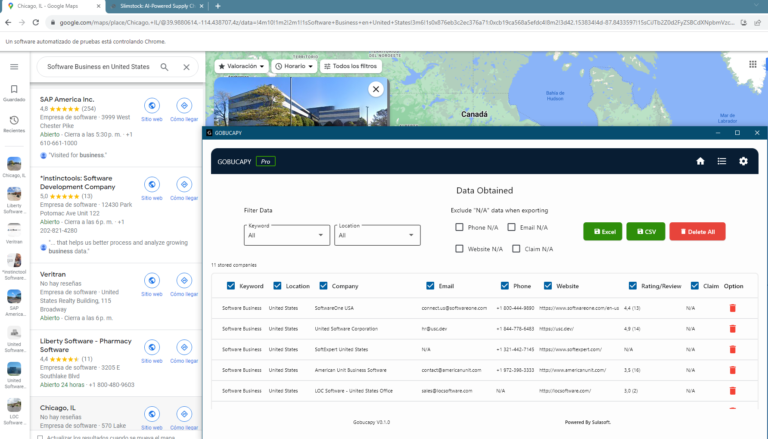Open Liberty Software Sitio web
This screenshot has height=439, width=768.
coord(152,351)
